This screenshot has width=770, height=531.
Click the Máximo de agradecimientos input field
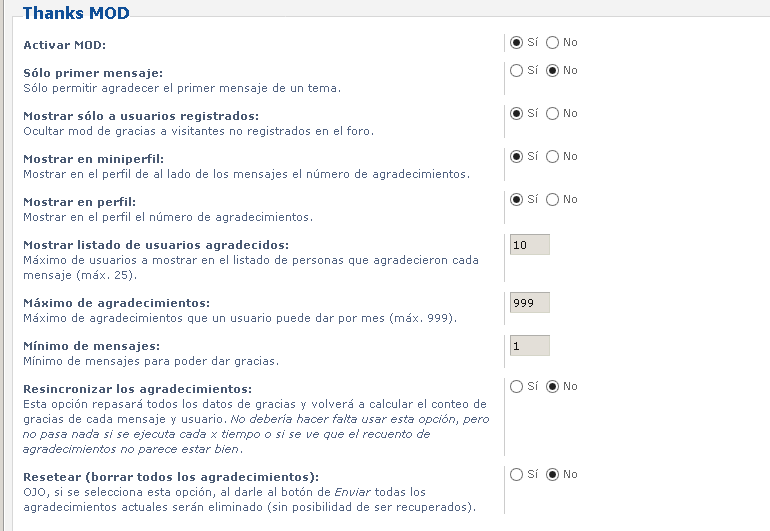530,303
